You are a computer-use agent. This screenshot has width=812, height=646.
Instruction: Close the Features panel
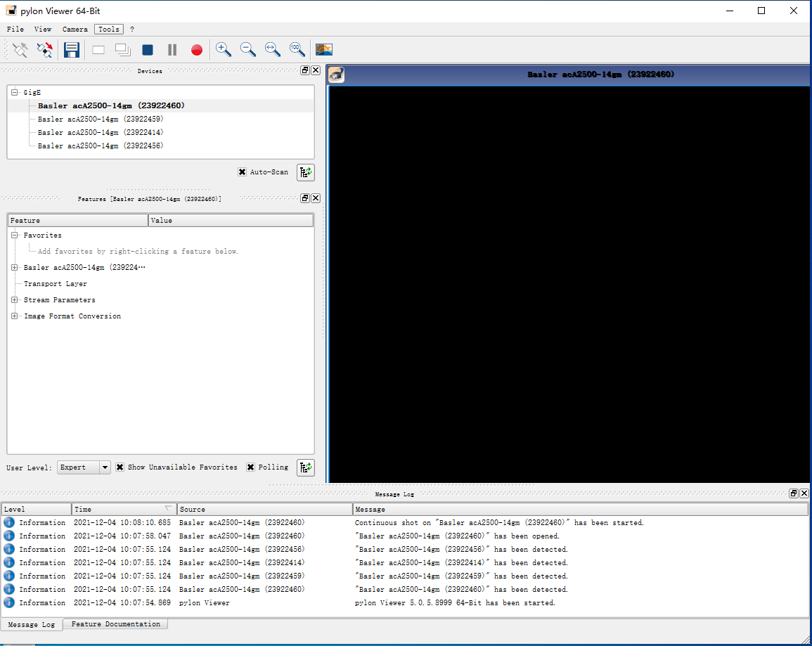[x=316, y=198]
